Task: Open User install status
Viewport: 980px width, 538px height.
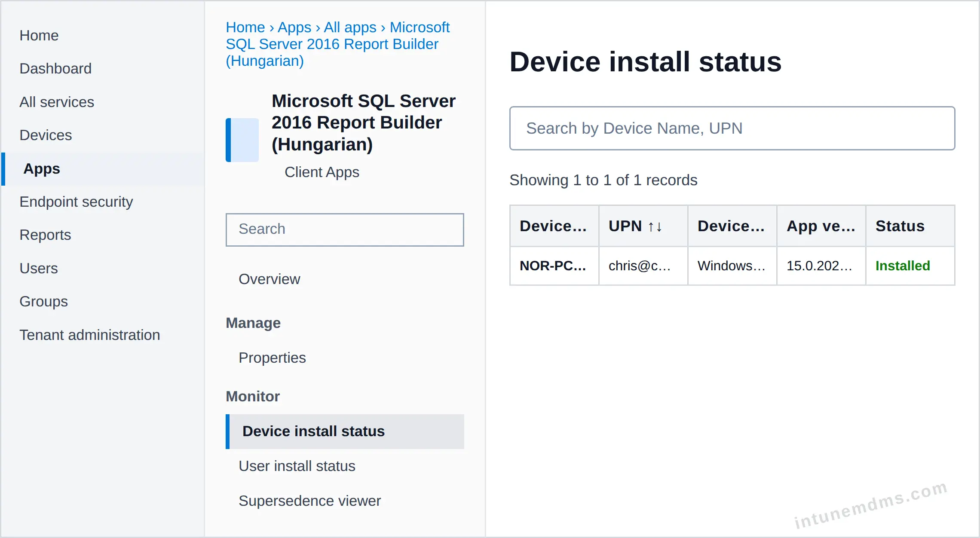Action: coord(297,466)
